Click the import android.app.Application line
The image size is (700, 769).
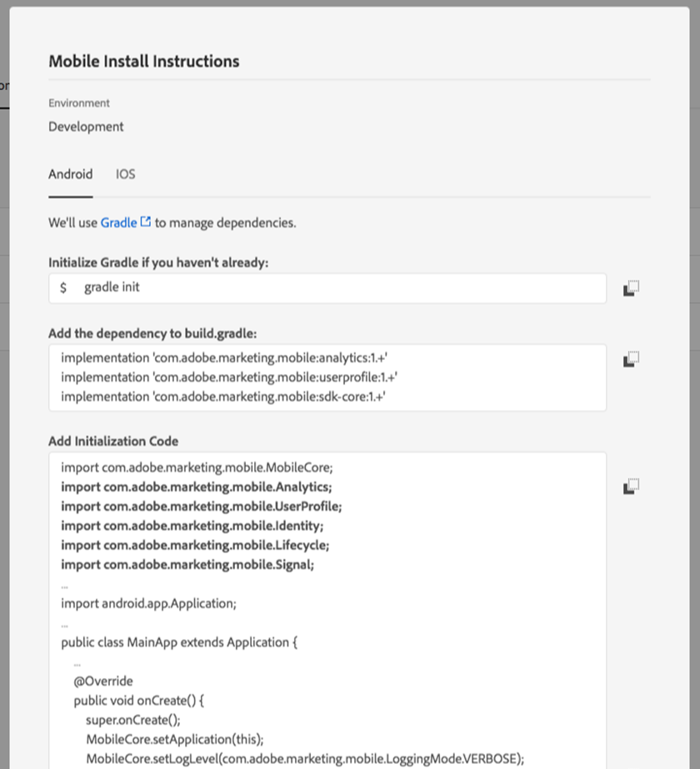148,603
